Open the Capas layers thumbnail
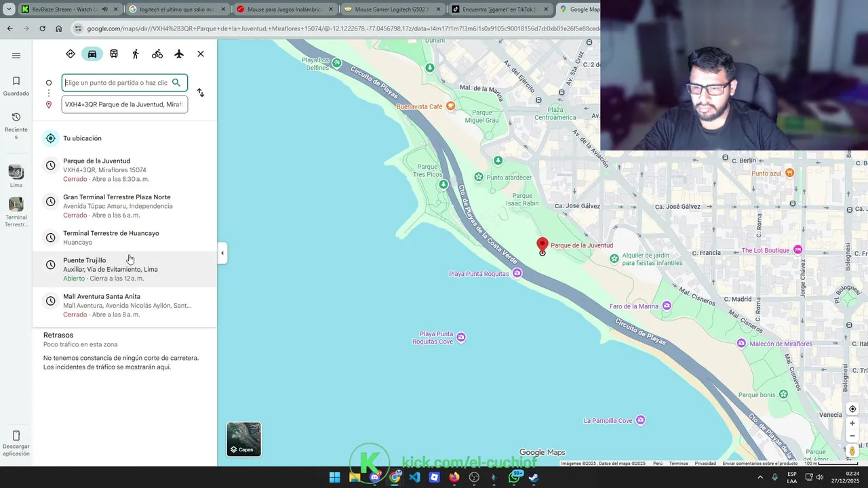The width and height of the screenshot is (868, 488). pos(243,439)
